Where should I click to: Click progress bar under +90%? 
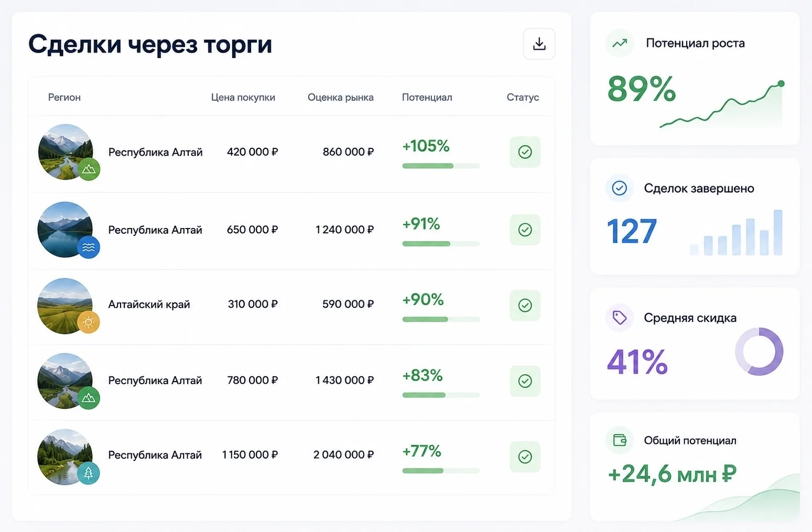[441, 319]
